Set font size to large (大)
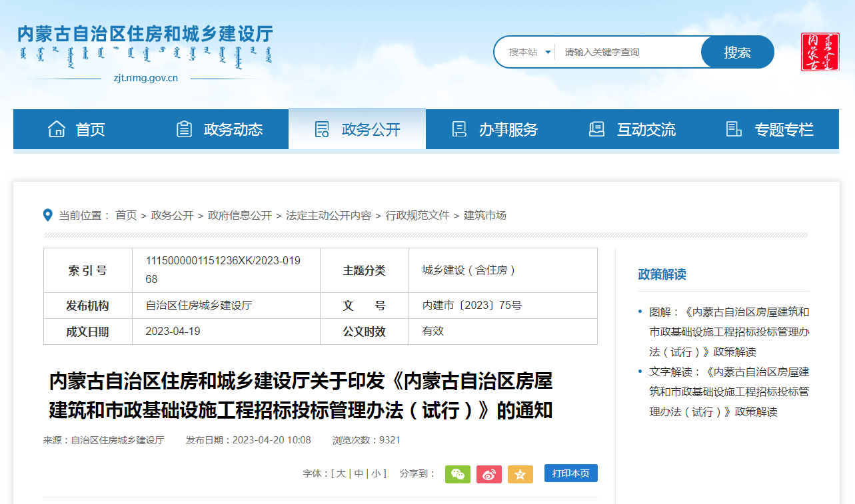Image resolution: width=855 pixels, height=504 pixels. 341,473
